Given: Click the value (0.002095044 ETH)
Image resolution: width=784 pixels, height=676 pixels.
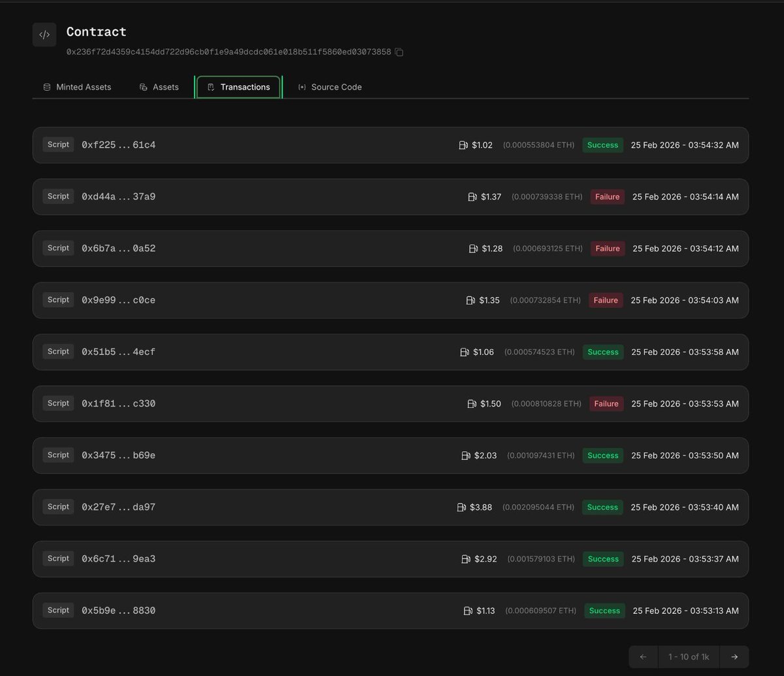Looking at the screenshot, I should pyautogui.click(x=538, y=507).
